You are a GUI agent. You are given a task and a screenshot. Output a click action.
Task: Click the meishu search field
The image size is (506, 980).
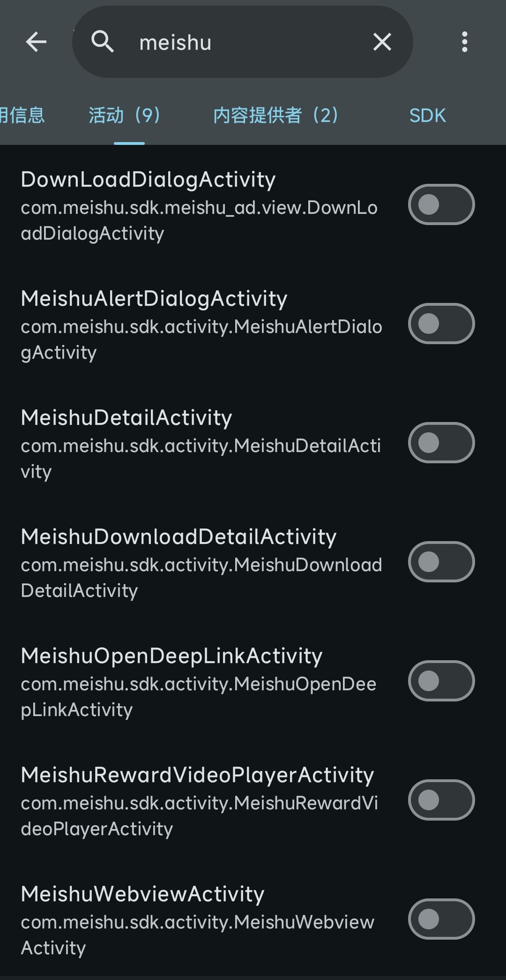(243, 42)
